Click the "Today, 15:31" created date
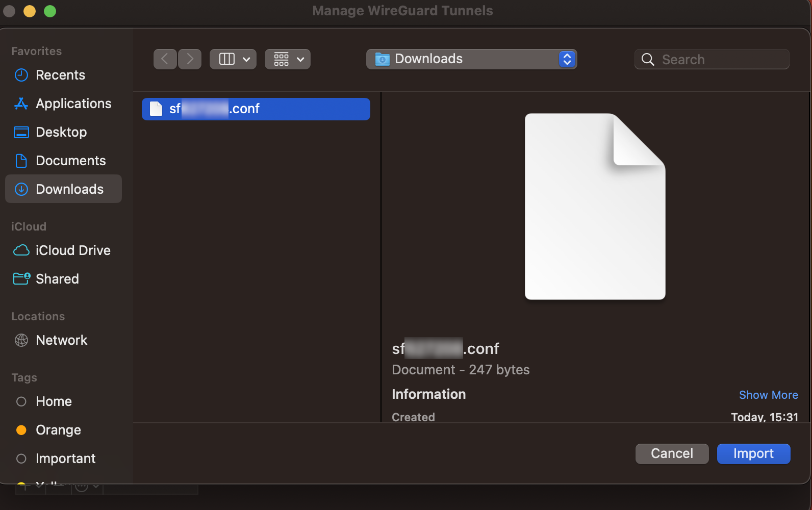Viewport: 812px width, 510px height. click(765, 417)
